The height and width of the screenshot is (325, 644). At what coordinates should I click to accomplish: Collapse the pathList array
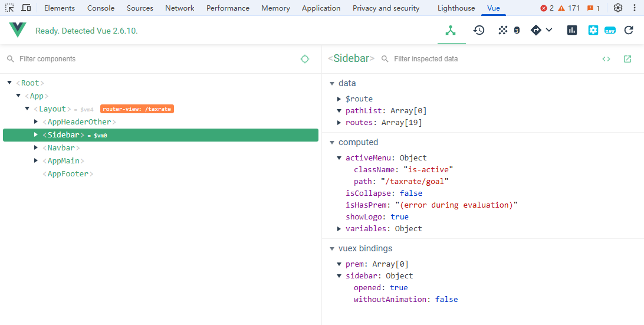[x=339, y=110]
